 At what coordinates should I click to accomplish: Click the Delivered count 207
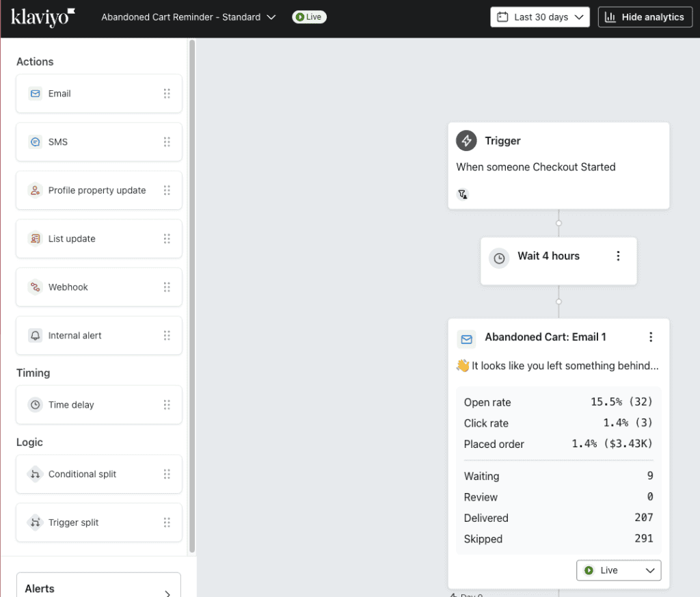pyautogui.click(x=644, y=518)
